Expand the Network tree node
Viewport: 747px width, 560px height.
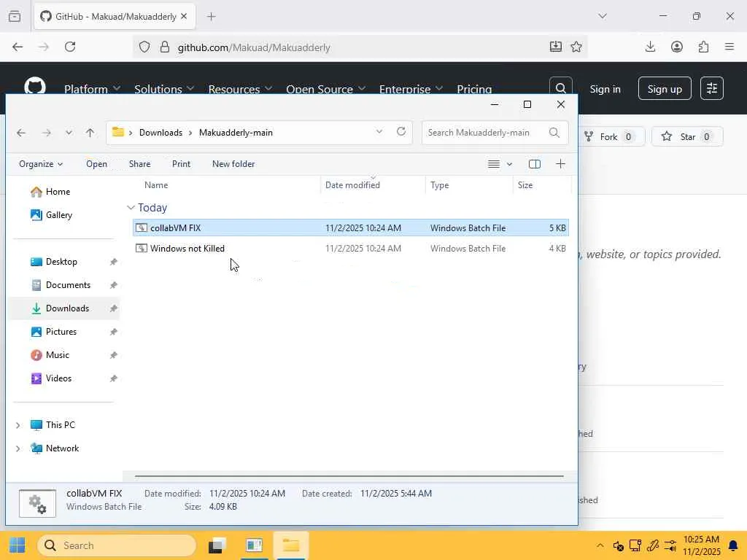point(18,448)
